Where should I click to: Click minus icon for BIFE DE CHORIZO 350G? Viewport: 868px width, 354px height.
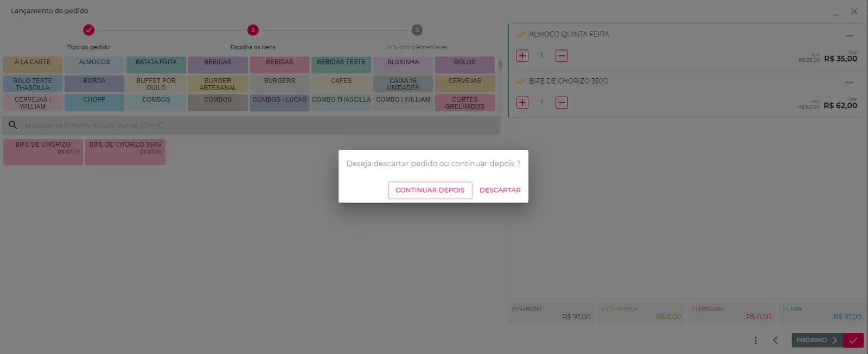coord(561,102)
